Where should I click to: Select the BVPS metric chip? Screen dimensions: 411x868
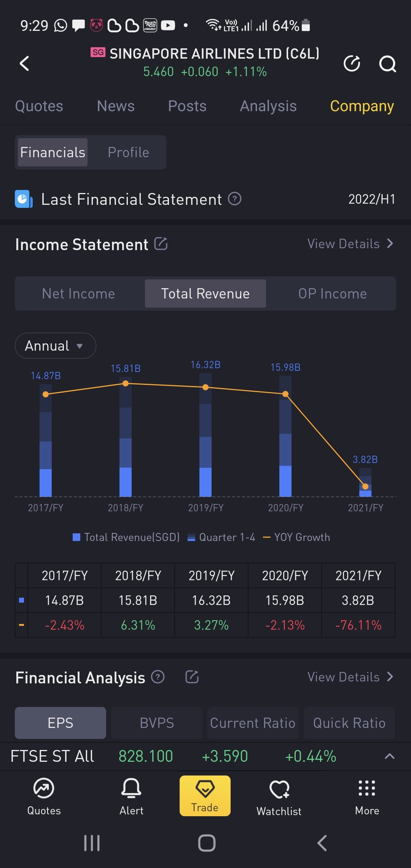click(157, 723)
